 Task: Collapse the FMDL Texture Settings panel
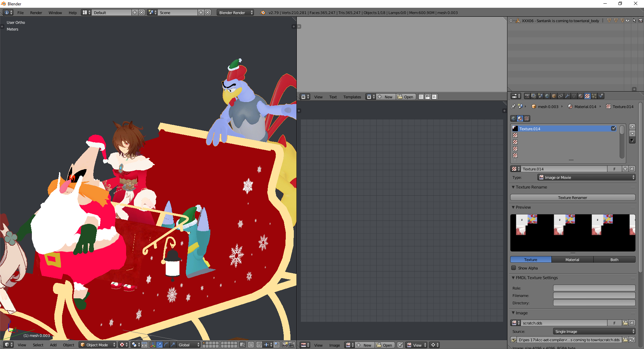click(x=513, y=278)
